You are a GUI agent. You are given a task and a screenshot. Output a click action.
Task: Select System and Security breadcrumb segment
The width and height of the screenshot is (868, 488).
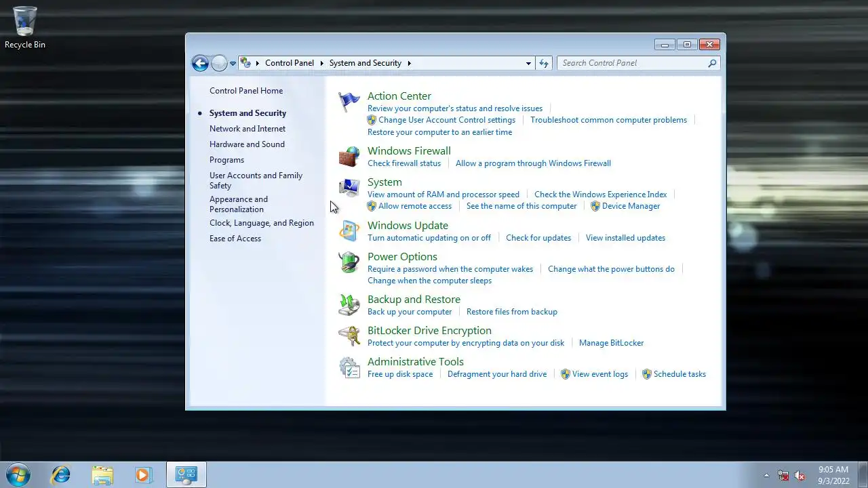(366, 63)
